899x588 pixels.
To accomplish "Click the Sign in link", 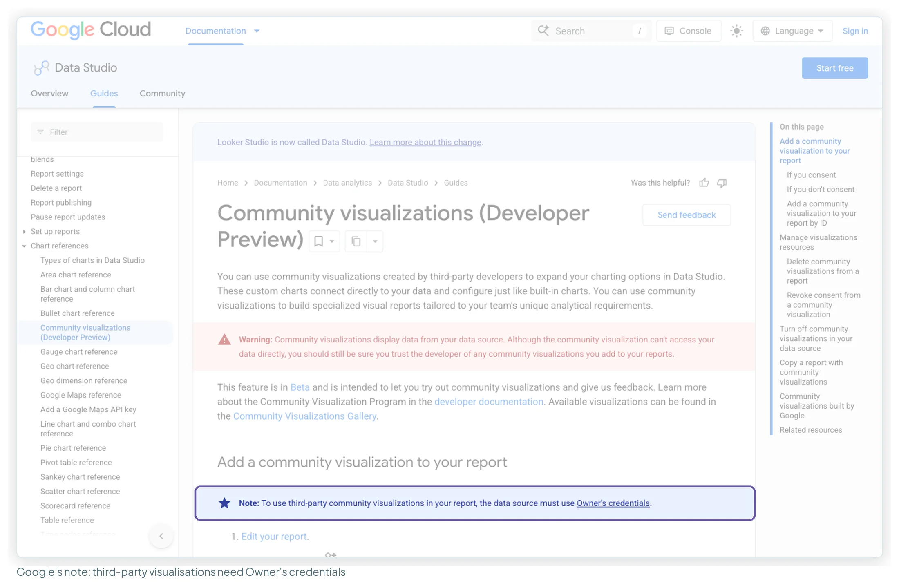I will coord(855,31).
